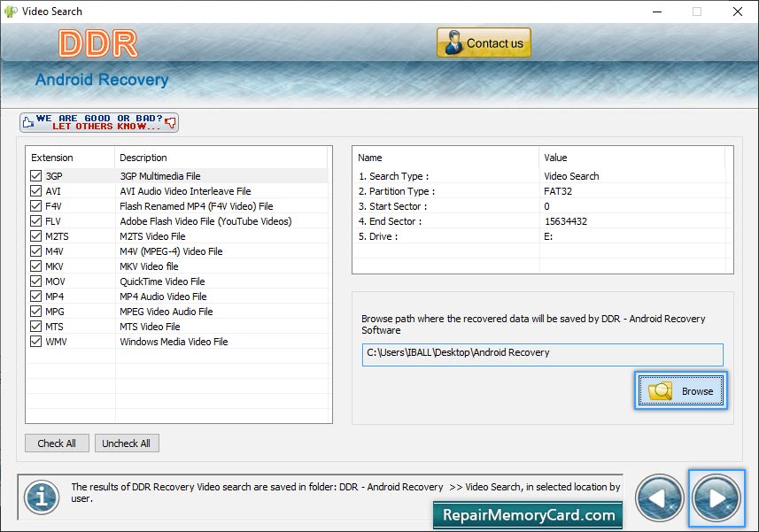Minimize the Video Search window

tap(657, 12)
